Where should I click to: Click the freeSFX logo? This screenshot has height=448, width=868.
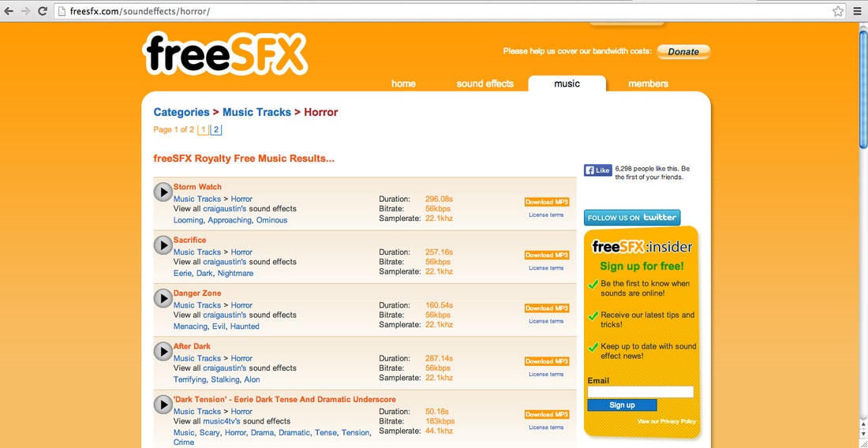(x=225, y=54)
